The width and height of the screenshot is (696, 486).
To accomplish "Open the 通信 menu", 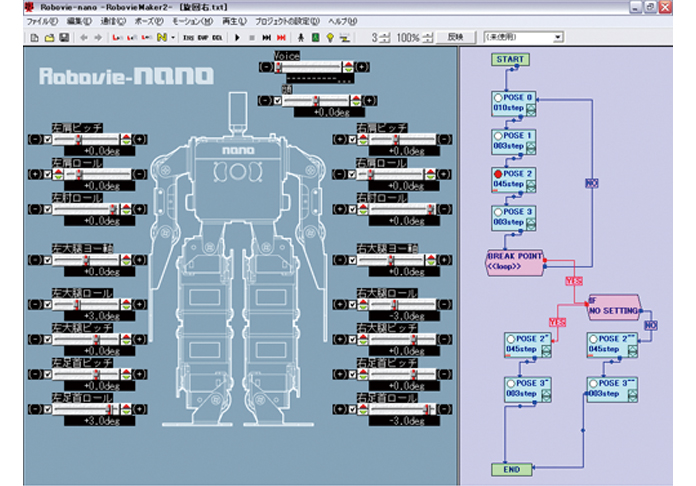I will click(113, 21).
